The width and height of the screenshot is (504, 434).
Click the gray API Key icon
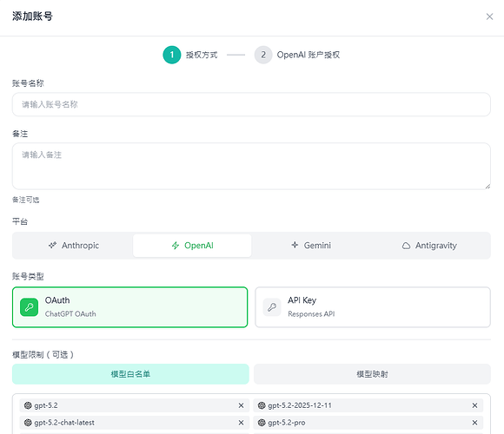point(272,307)
